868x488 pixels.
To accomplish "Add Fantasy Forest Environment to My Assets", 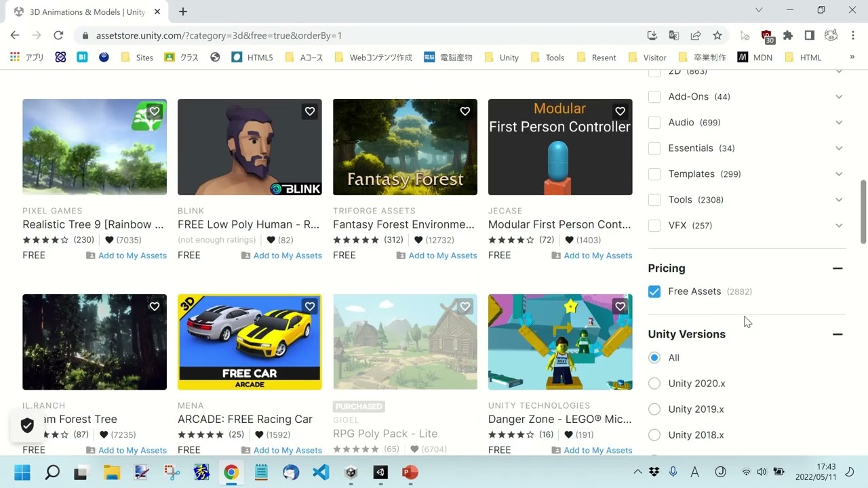I will coord(437,256).
